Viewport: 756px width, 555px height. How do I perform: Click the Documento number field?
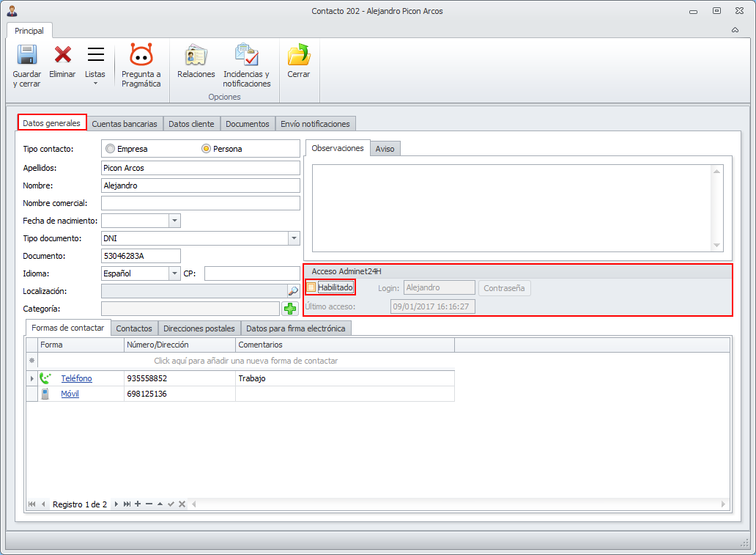[141, 256]
